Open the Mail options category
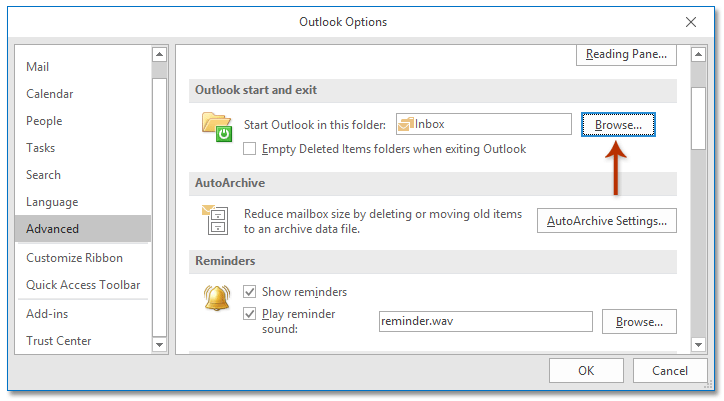This screenshot has width=724, height=401. [40, 67]
